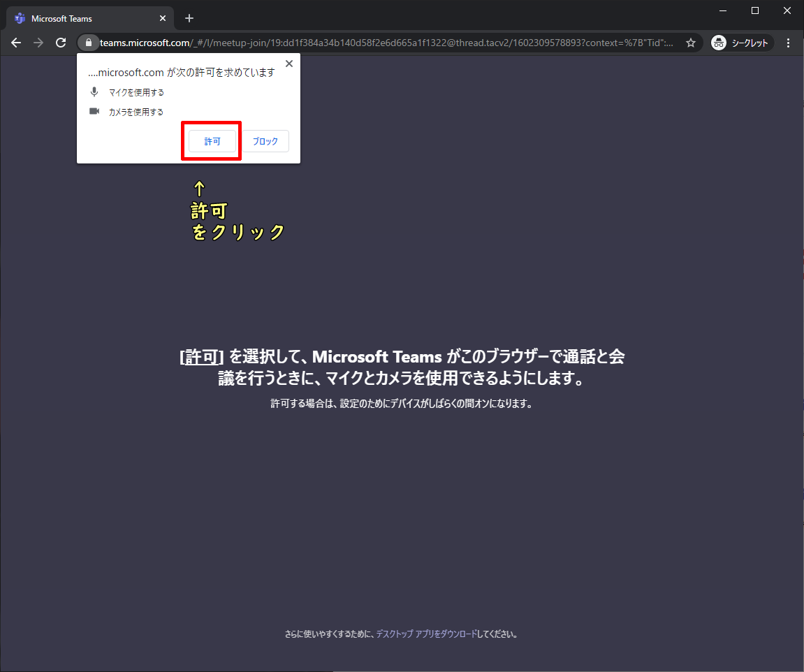The width and height of the screenshot is (804, 672).
Task: Go back with the browser back arrow
Action: coord(16,43)
